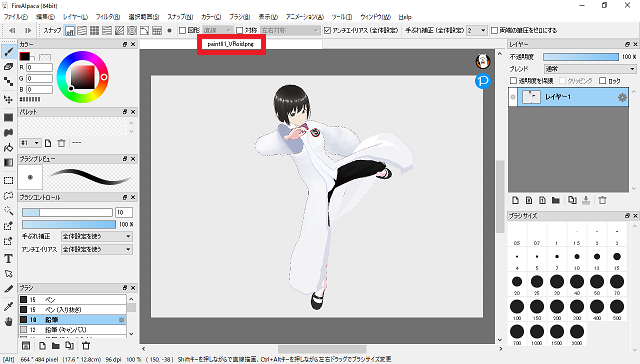
Task: Select the 鉛筆 brush in list
Action: [x=72, y=320]
